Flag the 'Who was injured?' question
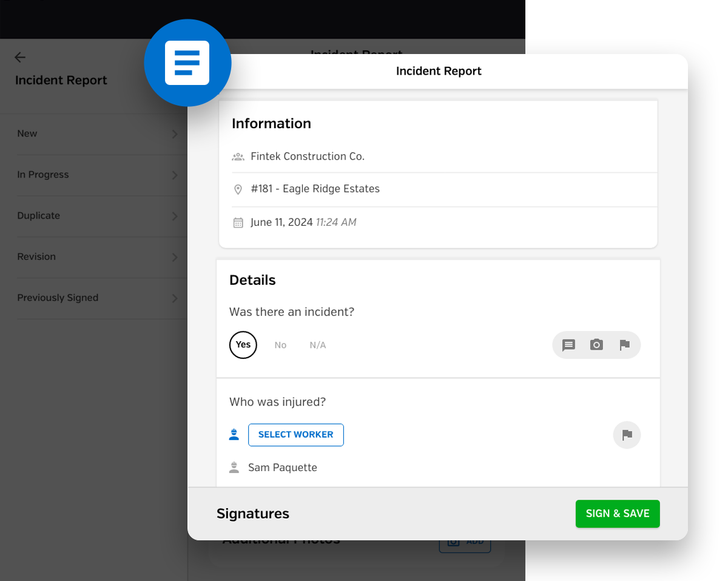 627,435
